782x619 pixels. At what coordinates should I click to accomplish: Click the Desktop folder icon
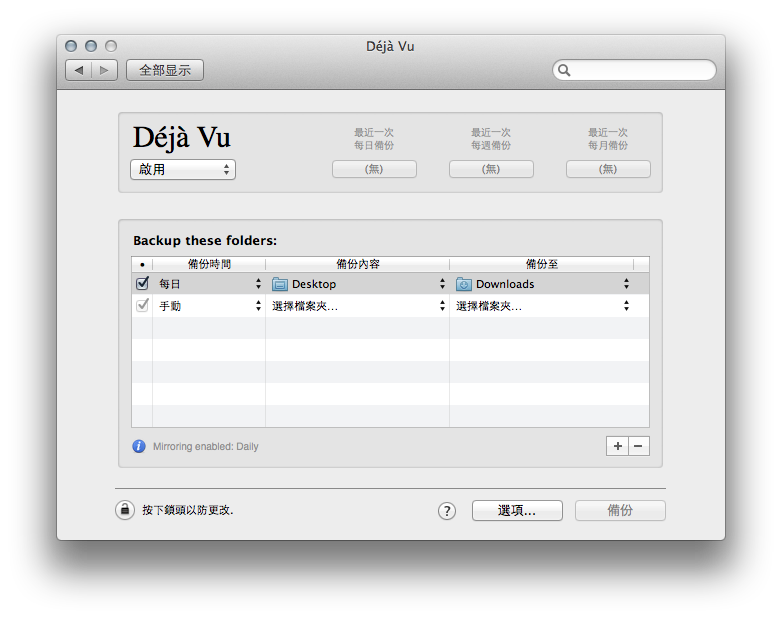[280, 284]
